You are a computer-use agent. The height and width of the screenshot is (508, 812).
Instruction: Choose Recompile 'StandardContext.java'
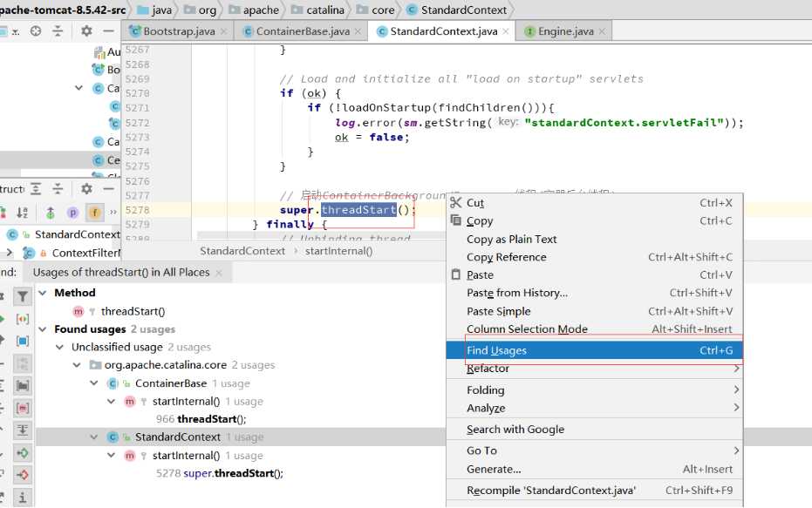595,491
